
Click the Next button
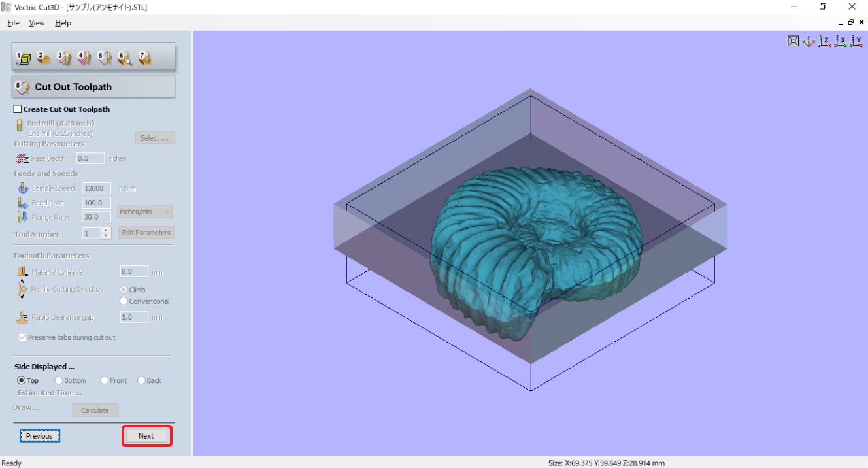146,436
